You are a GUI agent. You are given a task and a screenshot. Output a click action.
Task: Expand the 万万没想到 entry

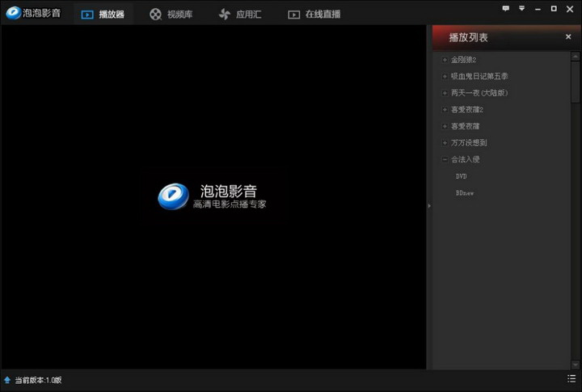point(445,143)
